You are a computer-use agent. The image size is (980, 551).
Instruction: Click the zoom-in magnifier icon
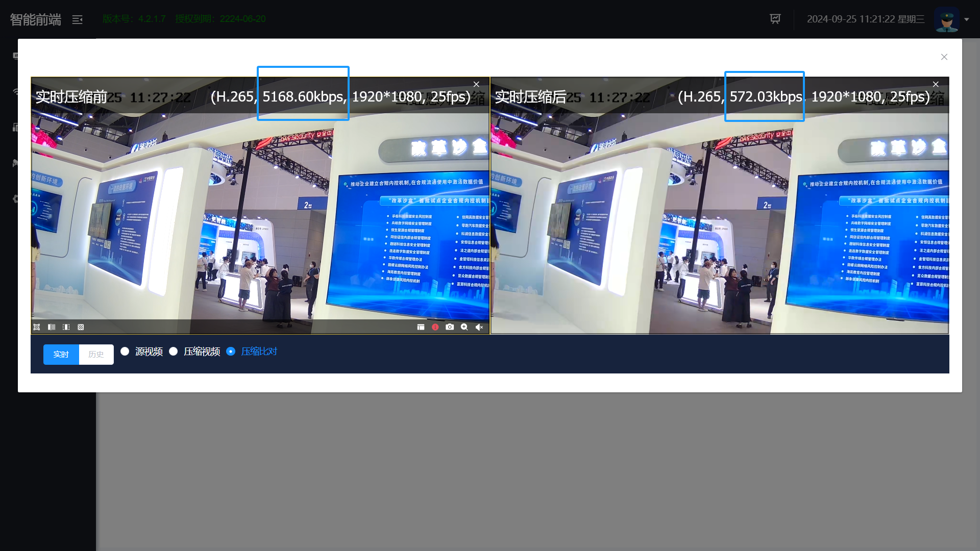pos(464,327)
